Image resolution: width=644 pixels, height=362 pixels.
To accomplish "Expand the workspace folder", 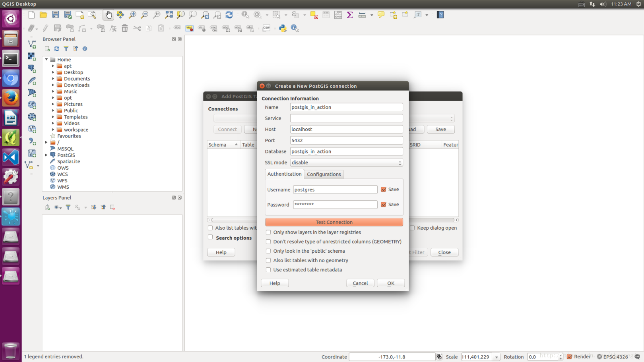I will [53, 130].
